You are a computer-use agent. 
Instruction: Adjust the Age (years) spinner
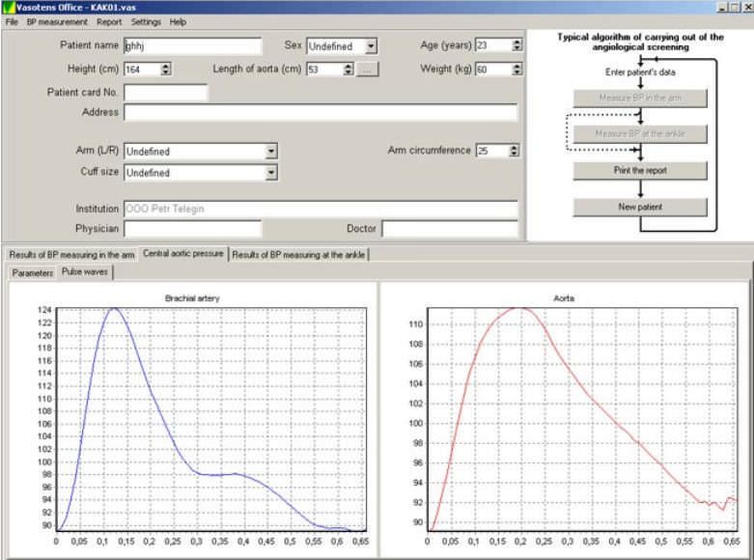(x=517, y=45)
